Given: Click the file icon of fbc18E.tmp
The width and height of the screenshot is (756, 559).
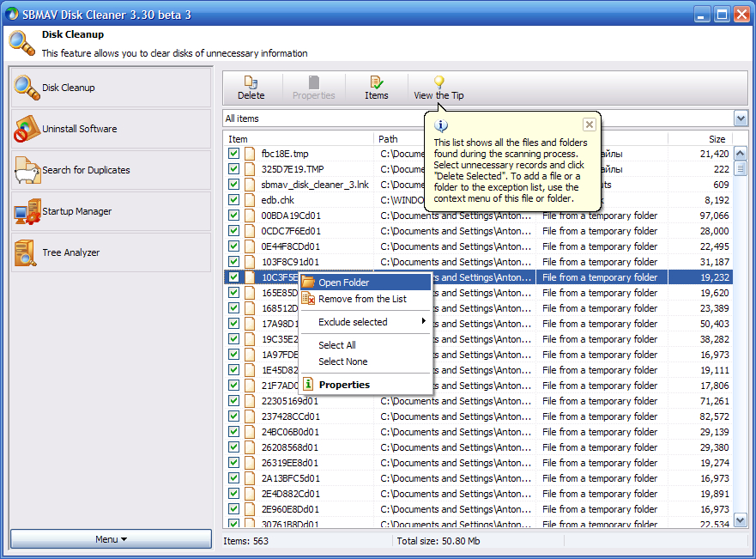Looking at the screenshot, I should click(250, 154).
